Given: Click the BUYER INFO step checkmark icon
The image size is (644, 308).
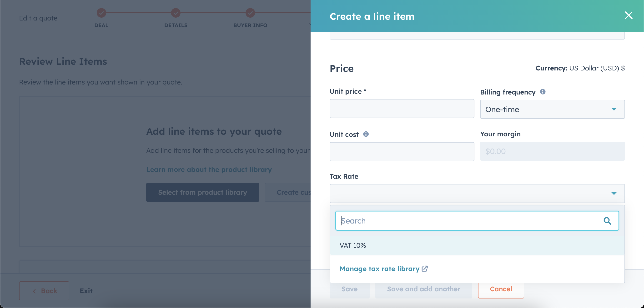Looking at the screenshot, I should (250, 13).
